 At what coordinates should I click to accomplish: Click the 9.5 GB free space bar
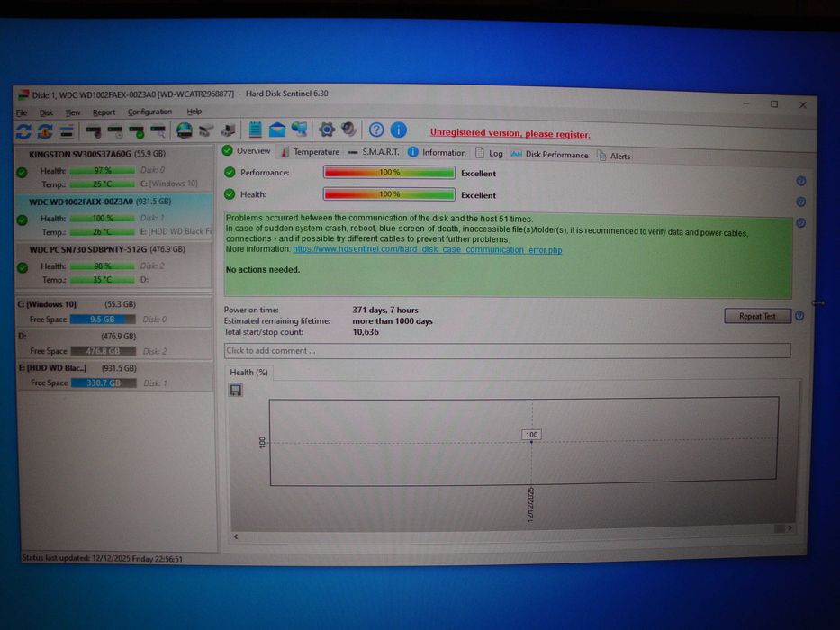click(103, 319)
